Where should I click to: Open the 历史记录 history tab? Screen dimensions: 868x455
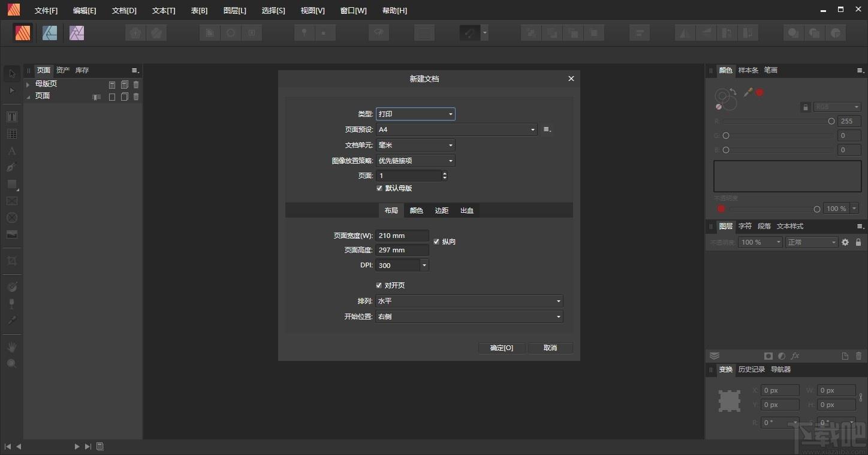tap(752, 369)
